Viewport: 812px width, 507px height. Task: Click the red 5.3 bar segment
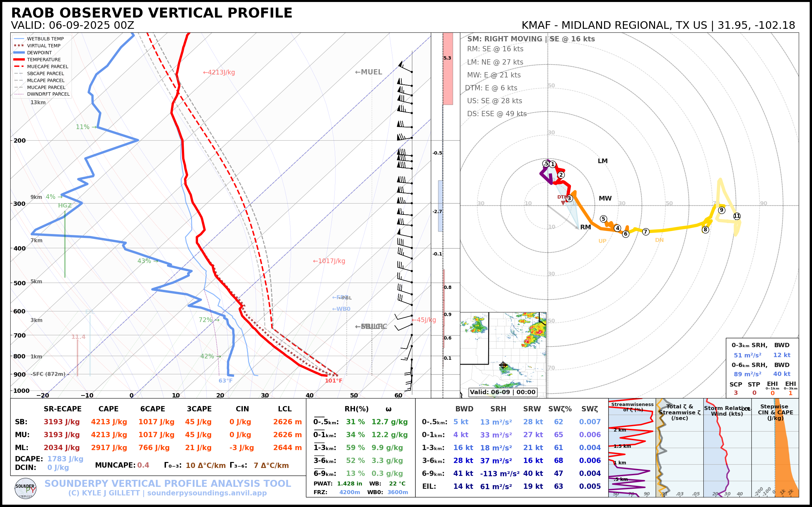[448, 69]
